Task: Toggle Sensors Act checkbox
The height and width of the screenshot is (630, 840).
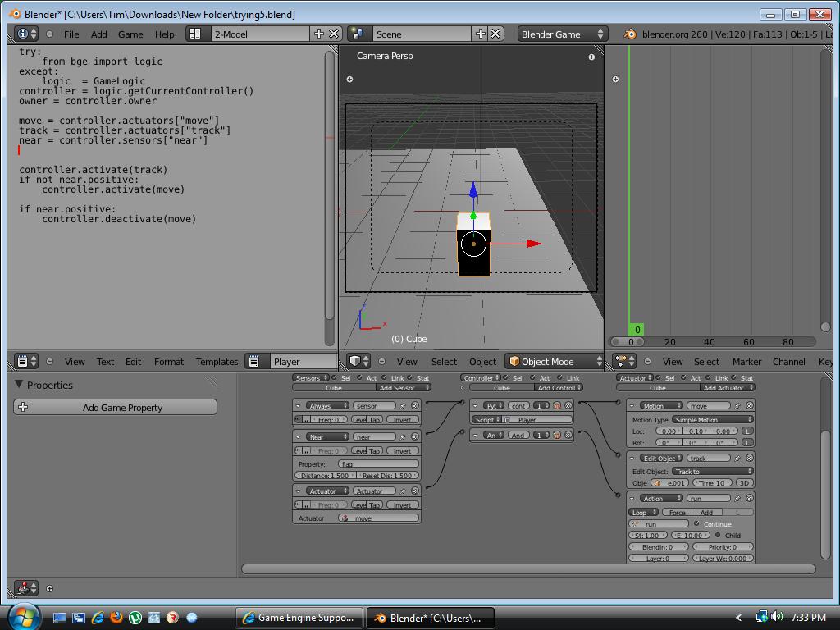Action: tap(360, 377)
